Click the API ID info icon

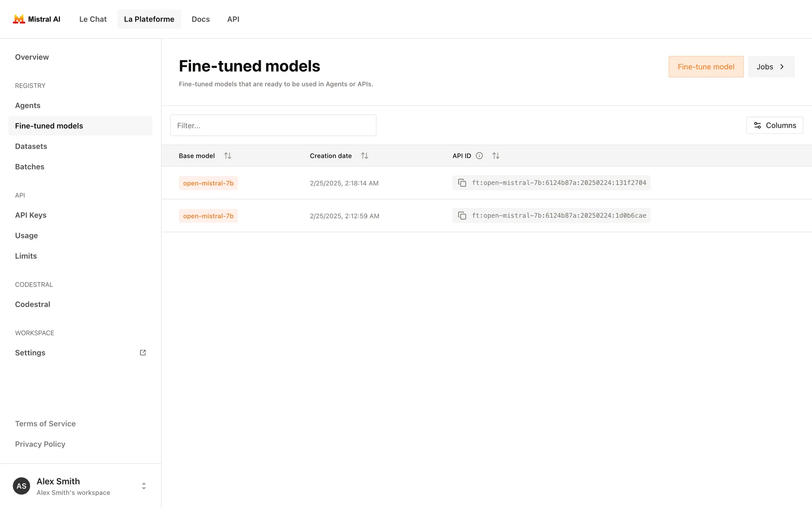click(x=479, y=156)
